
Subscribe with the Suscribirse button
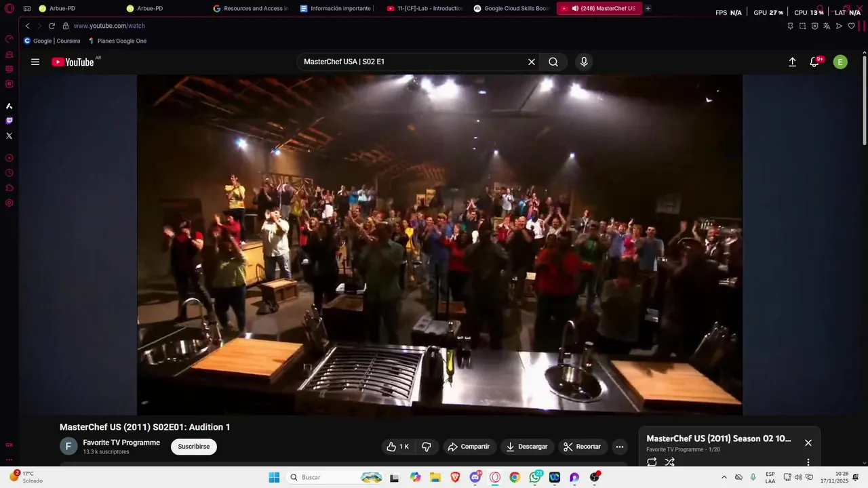[x=194, y=447]
